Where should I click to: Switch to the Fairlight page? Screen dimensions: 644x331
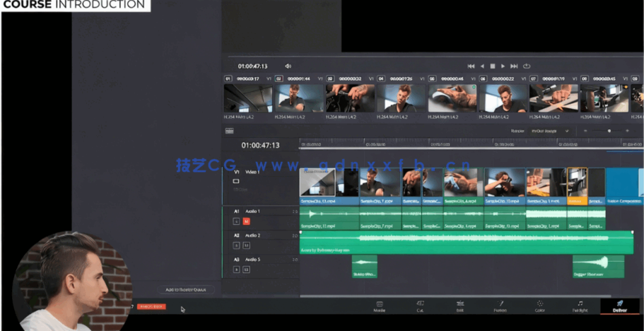point(580,306)
